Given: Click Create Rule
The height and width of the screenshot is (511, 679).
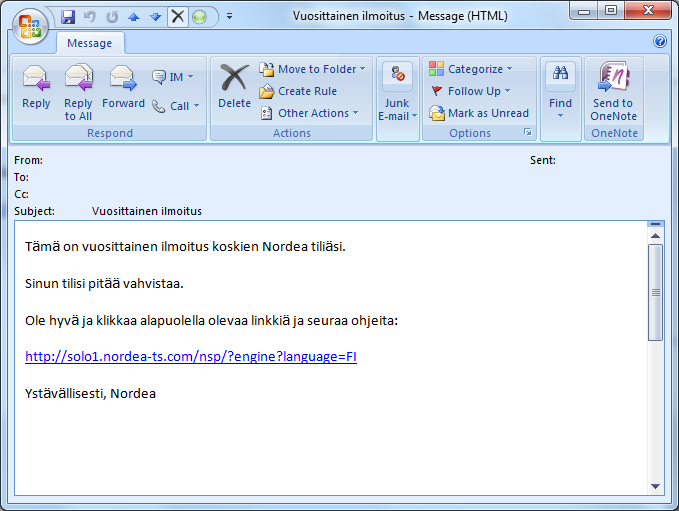Looking at the screenshot, I should point(298,91).
